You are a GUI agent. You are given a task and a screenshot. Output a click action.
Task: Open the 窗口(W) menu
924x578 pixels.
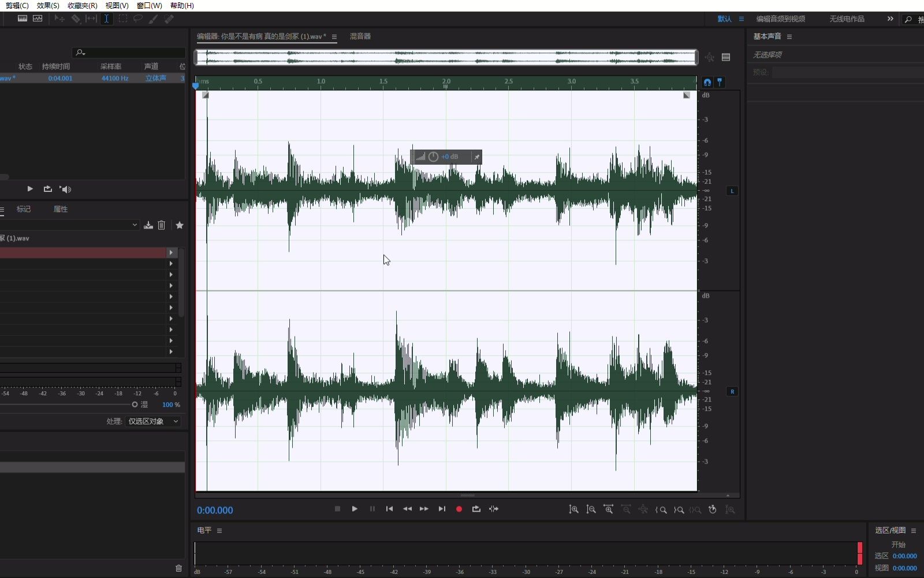click(149, 5)
